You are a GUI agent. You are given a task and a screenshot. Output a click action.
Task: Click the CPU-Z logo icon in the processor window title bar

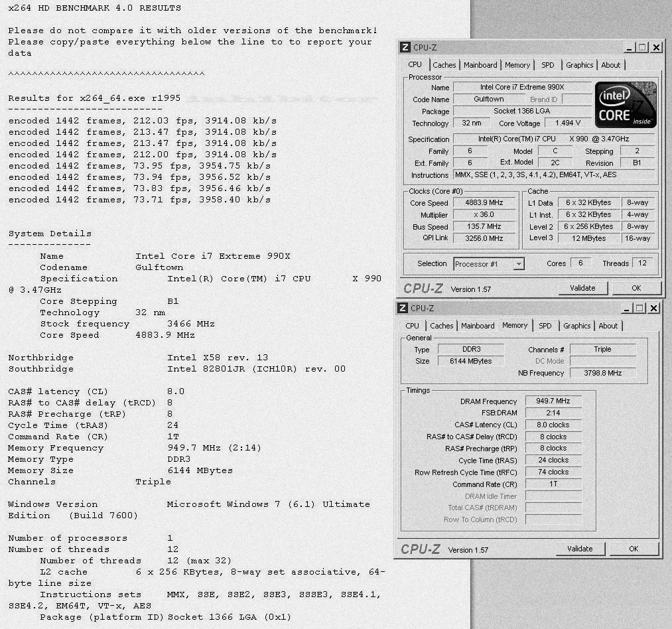tap(405, 47)
